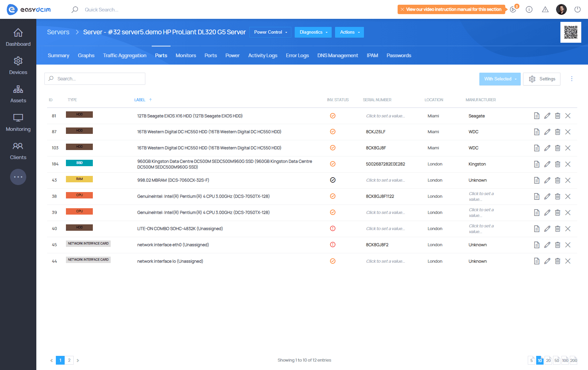Unassign network interface eth0 with X icon
The width and height of the screenshot is (588, 370).
(x=568, y=245)
